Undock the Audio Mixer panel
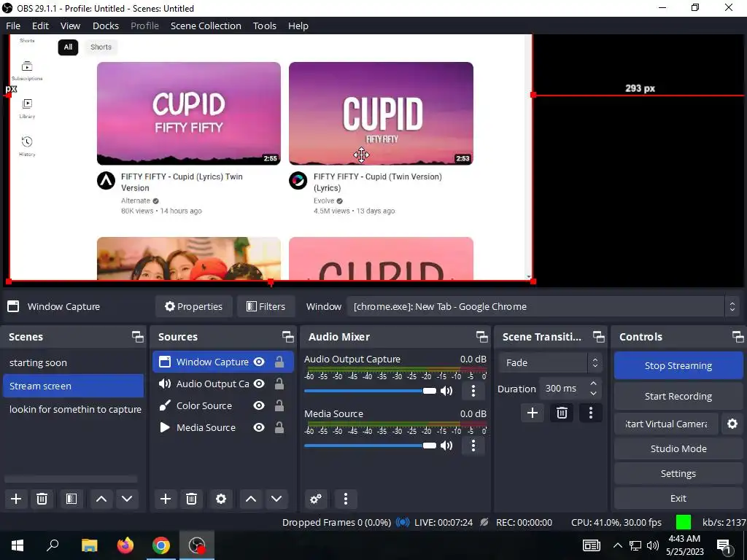The image size is (747, 560). (x=481, y=337)
